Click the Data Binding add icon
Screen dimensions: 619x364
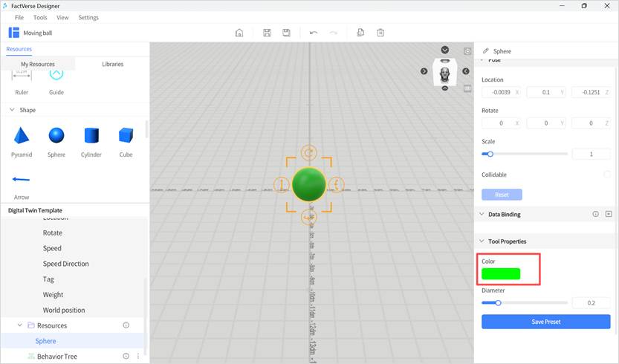[609, 214]
